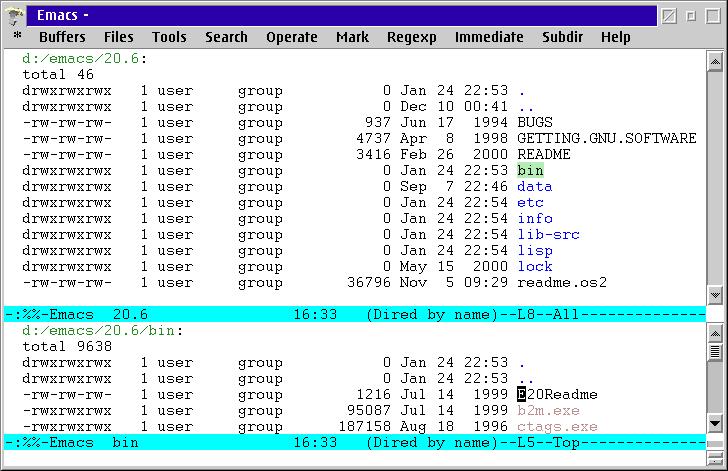This screenshot has width=728, height=471.
Task: Click the top pane scroll-down arrow
Action: pos(715,295)
